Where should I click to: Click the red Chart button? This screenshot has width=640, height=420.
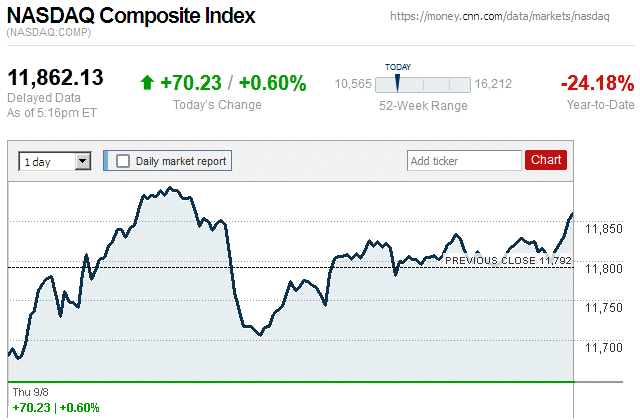pyautogui.click(x=546, y=160)
